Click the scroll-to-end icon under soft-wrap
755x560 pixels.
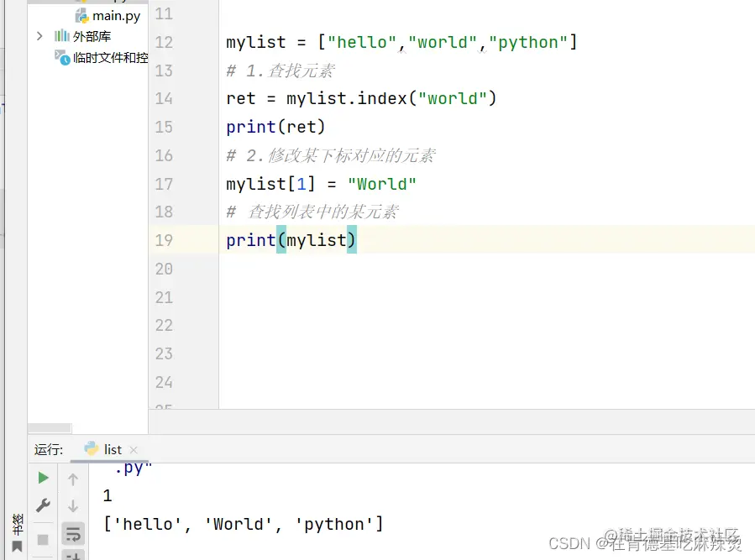pos(73,555)
